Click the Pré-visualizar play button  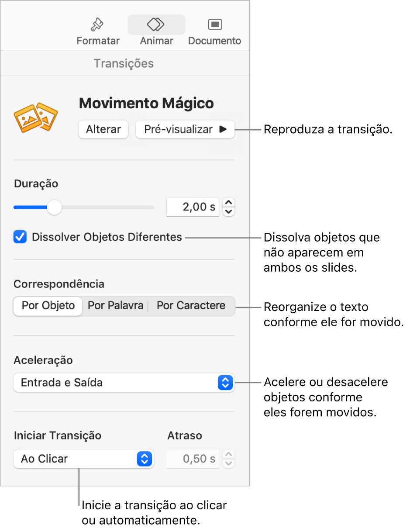[185, 129]
